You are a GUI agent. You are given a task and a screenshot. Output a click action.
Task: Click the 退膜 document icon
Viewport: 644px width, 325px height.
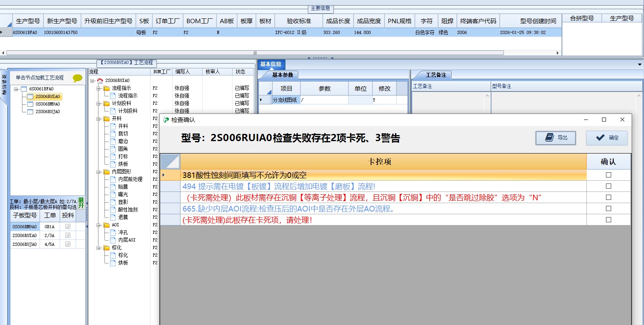click(113, 217)
